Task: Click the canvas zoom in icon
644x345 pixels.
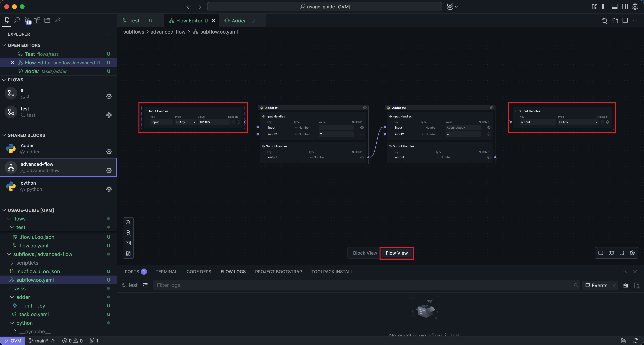Action: click(128, 223)
